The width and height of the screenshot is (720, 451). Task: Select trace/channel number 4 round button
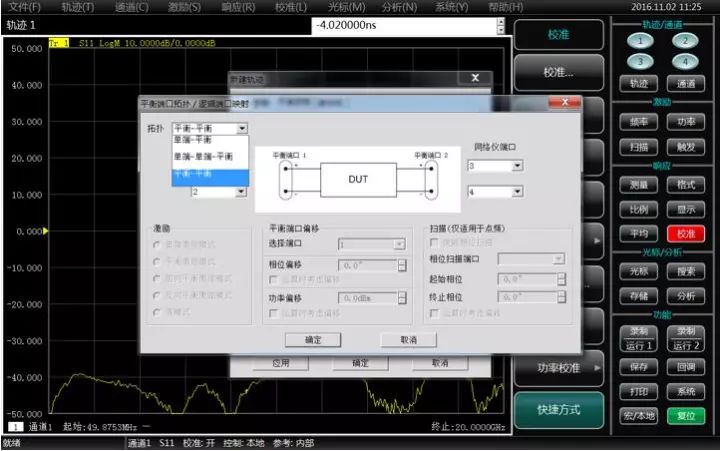[x=685, y=61]
